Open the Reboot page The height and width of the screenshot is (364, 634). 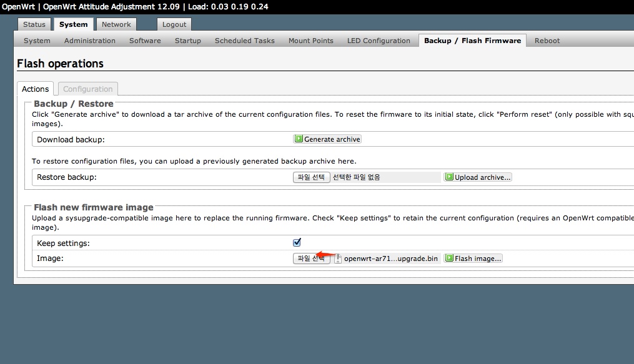point(547,41)
